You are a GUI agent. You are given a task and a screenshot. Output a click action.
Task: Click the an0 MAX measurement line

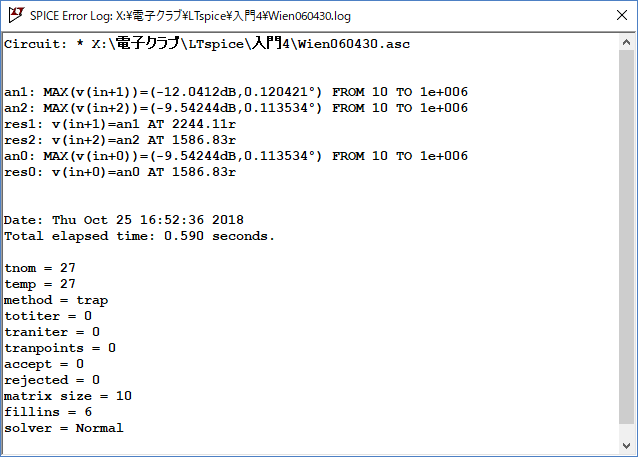coord(236,156)
